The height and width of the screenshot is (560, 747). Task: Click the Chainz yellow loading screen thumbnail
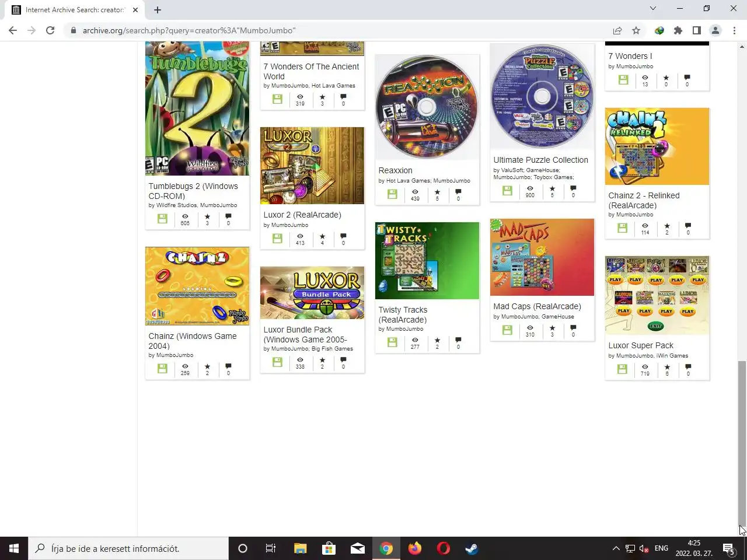point(197,286)
